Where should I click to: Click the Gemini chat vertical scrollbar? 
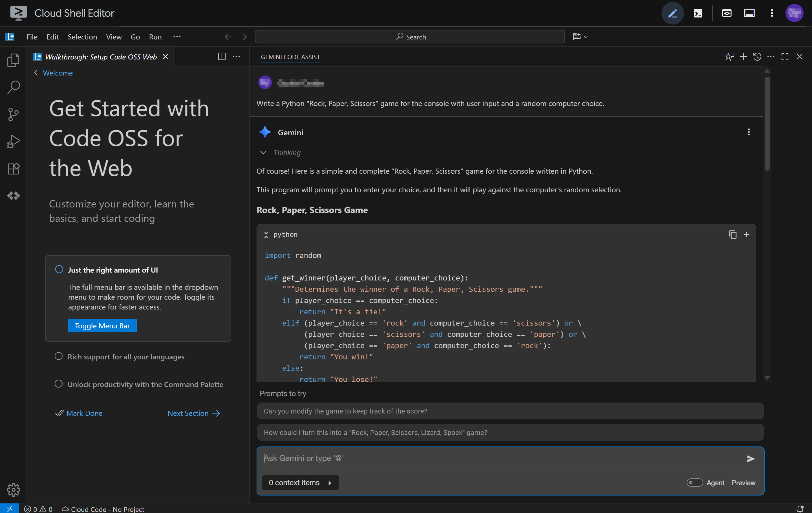pos(767,123)
